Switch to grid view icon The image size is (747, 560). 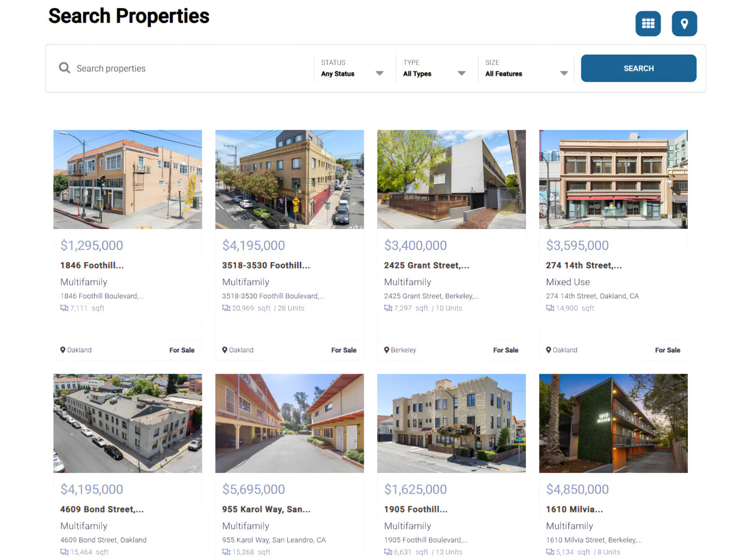(648, 24)
